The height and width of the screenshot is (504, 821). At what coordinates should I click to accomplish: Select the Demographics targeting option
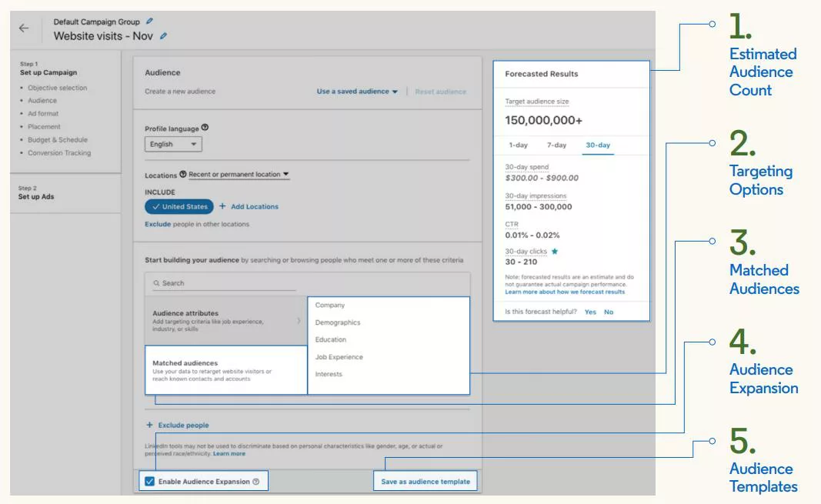pyautogui.click(x=338, y=322)
